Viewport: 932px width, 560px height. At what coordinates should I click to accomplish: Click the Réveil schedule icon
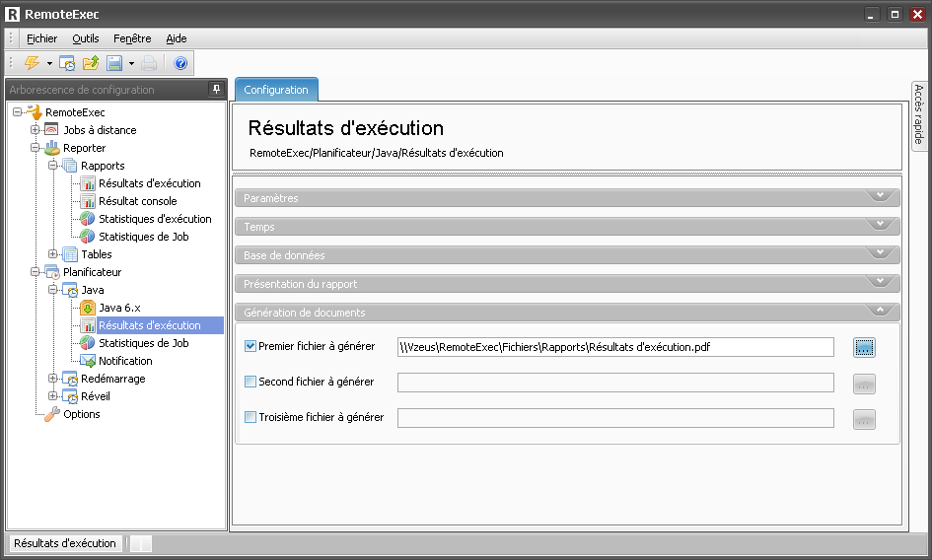[x=70, y=396]
